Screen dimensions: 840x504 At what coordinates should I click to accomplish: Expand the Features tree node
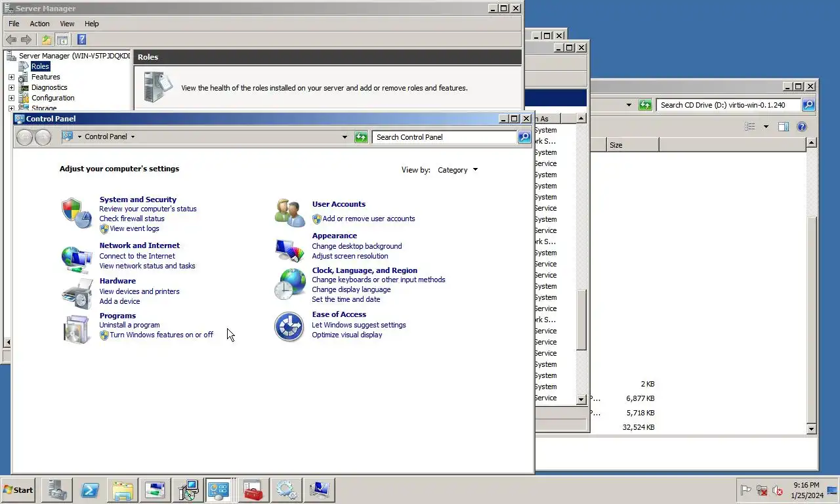(x=11, y=77)
